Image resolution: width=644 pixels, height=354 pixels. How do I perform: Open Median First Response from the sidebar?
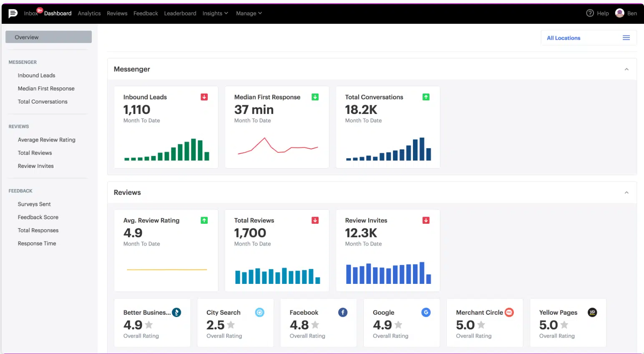(46, 88)
